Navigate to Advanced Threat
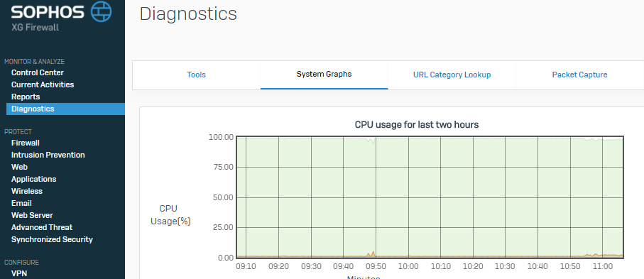Viewport: 644px width, 279px height. point(42,227)
